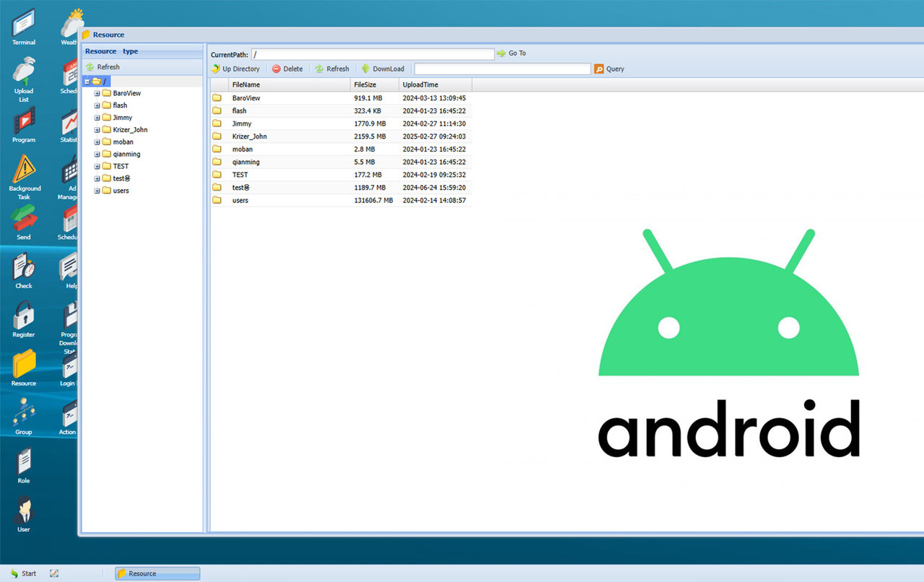Click the Go To button
Viewport: 924px width, 582px height.
coord(511,53)
